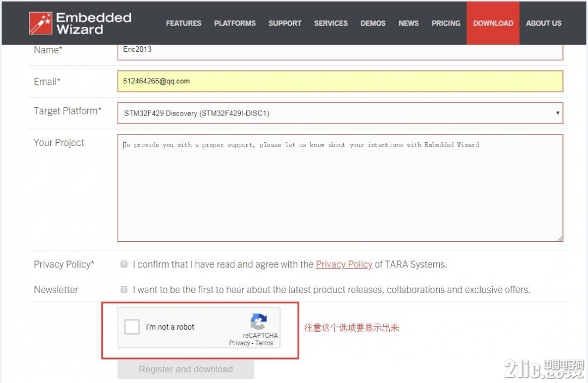Open reCAPTCHA Privacy link
This screenshot has height=383, width=588.
click(239, 343)
